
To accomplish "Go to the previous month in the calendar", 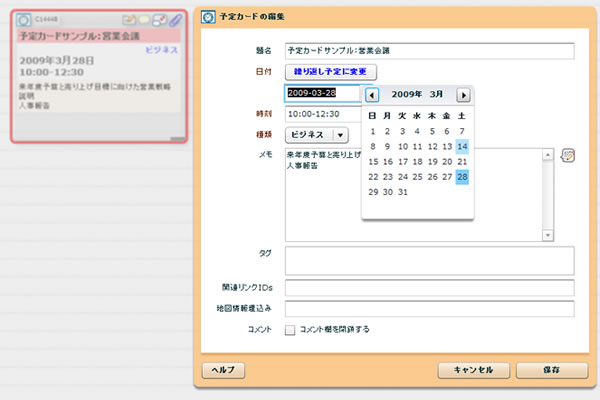I will click(372, 95).
